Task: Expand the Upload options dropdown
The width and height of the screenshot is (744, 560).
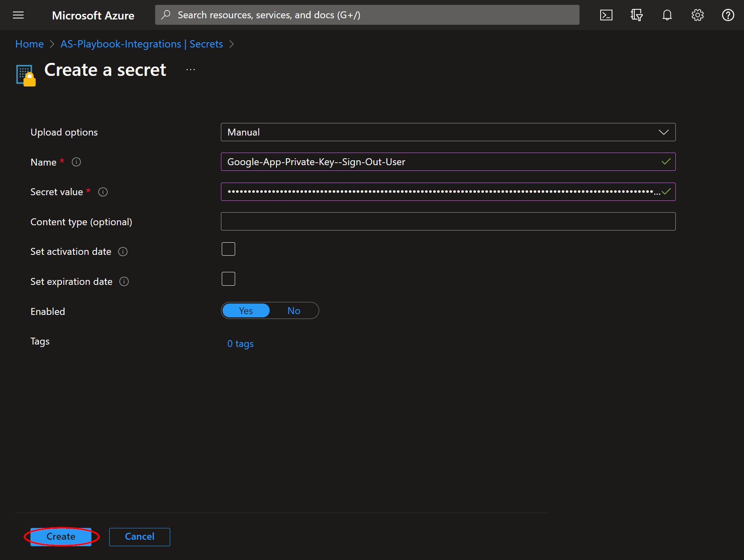Action: click(448, 132)
